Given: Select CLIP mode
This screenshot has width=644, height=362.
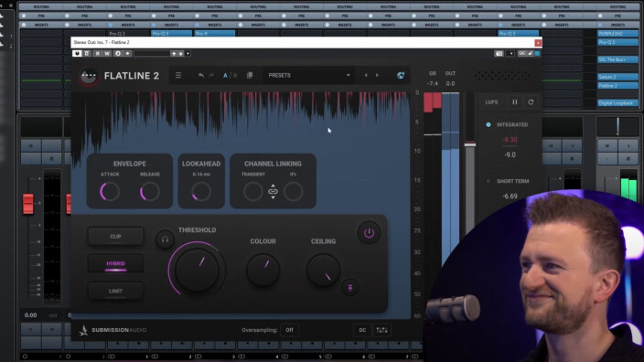Looking at the screenshot, I should coord(116,237).
